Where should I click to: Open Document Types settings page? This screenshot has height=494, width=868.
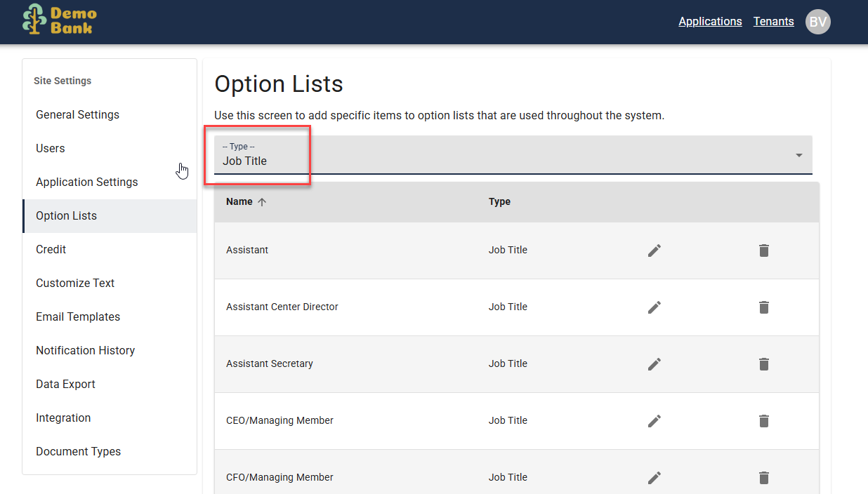point(79,451)
